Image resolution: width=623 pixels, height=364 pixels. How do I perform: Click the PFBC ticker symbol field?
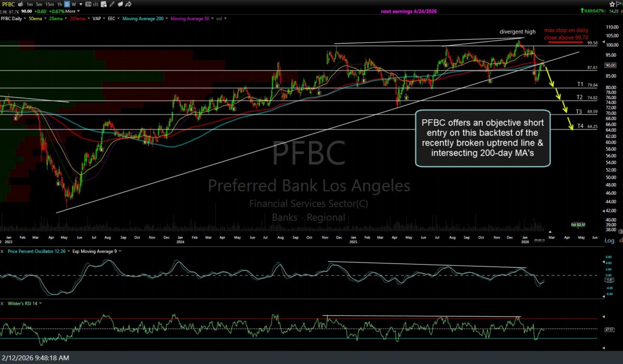[8, 5]
